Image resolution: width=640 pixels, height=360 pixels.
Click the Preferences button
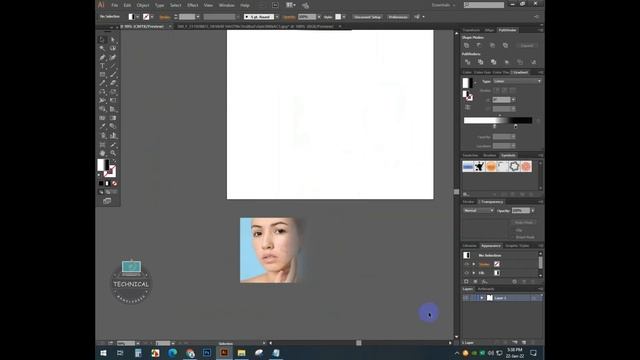coord(398,17)
